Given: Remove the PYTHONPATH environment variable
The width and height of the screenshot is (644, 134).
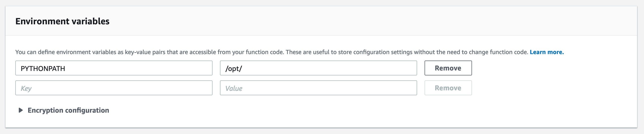Looking at the screenshot, I should click(448, 68).
